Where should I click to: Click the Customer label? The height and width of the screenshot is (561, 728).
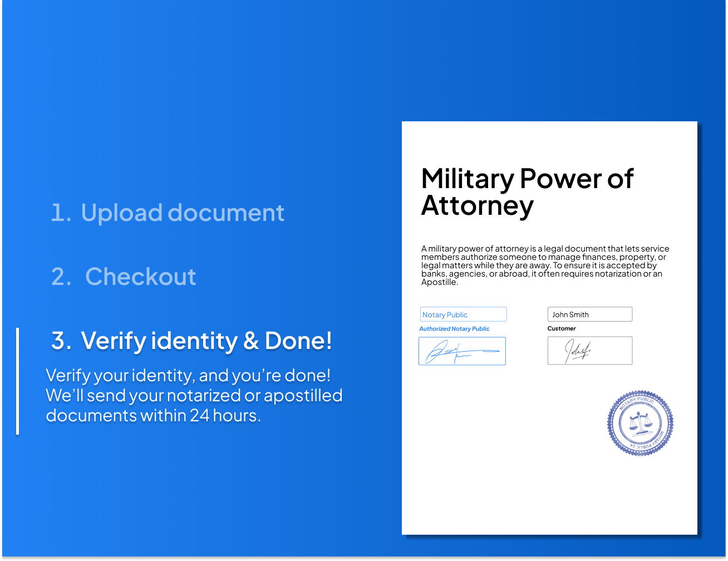(x=562, y=329)
